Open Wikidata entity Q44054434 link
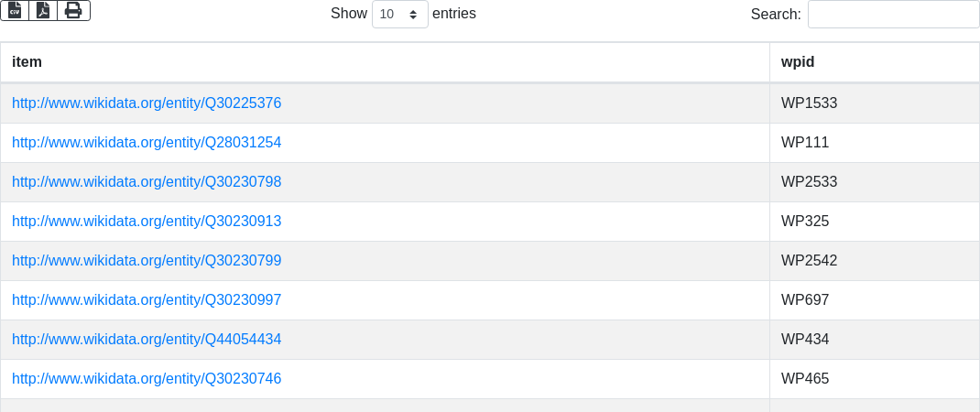The height and width of the screenshot is (412, 980). click(x=147, y=340)
